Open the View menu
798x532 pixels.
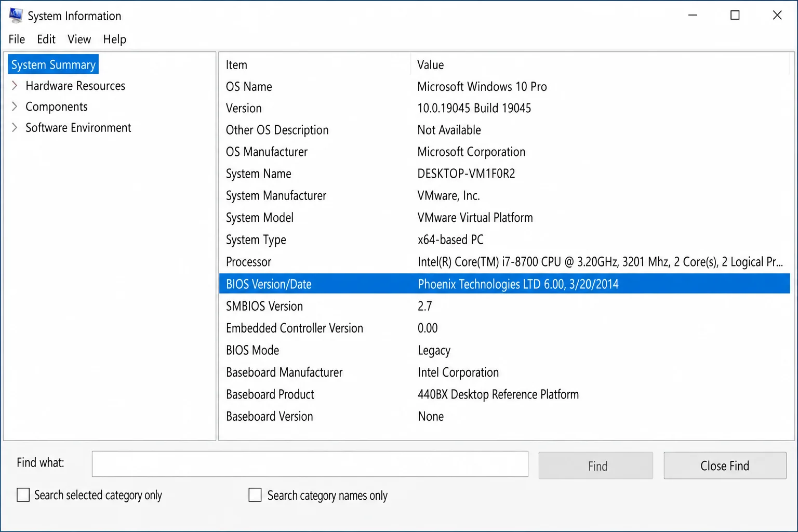pyautogui.click(x=79, y=39)
